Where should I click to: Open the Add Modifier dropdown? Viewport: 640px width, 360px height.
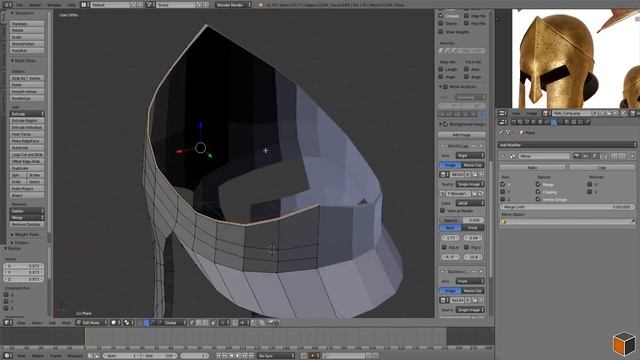pyautogui.click(x=567, y=145)
